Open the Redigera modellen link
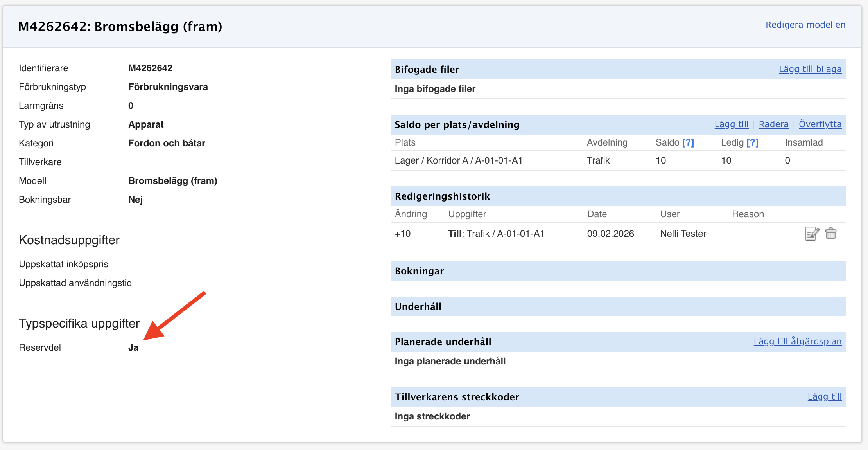Image resolution: width=868 pixels, height=450 pixels. point(805,25)
